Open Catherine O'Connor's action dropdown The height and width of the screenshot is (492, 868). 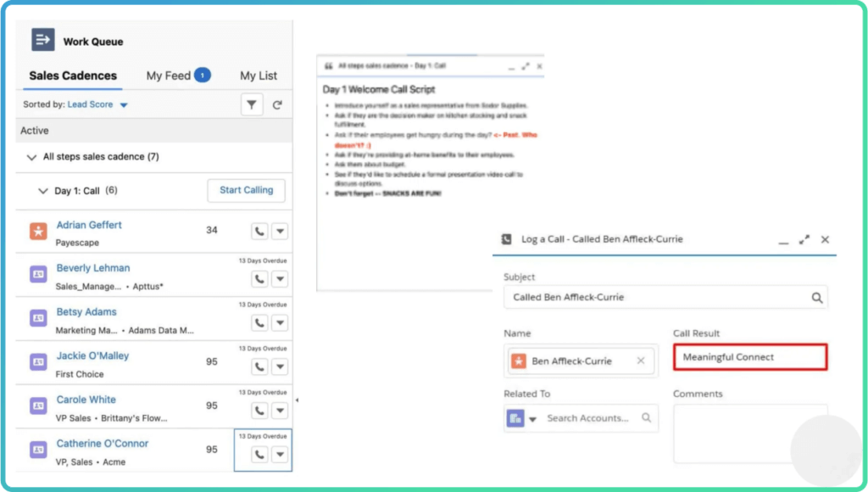(x=280, y=455)
